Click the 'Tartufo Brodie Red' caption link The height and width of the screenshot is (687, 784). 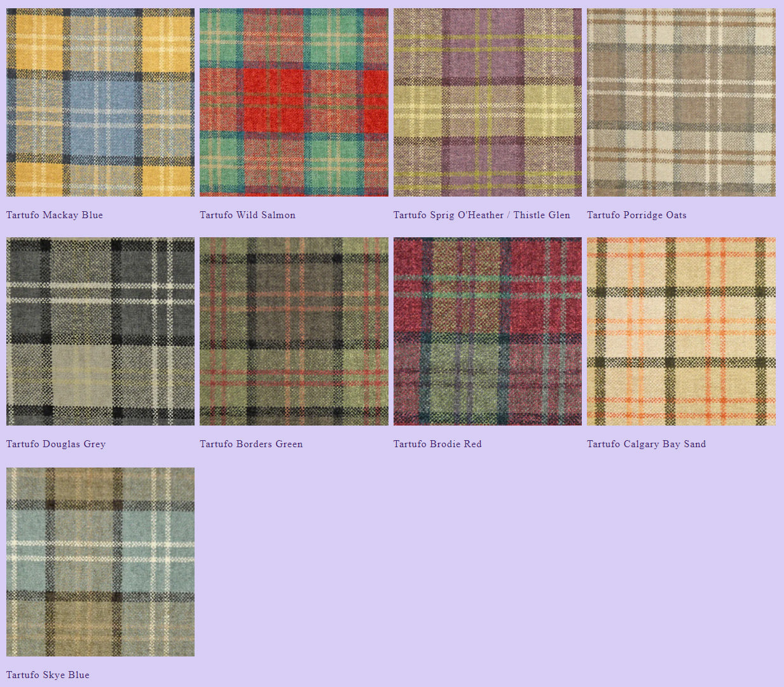pos(437,444)
